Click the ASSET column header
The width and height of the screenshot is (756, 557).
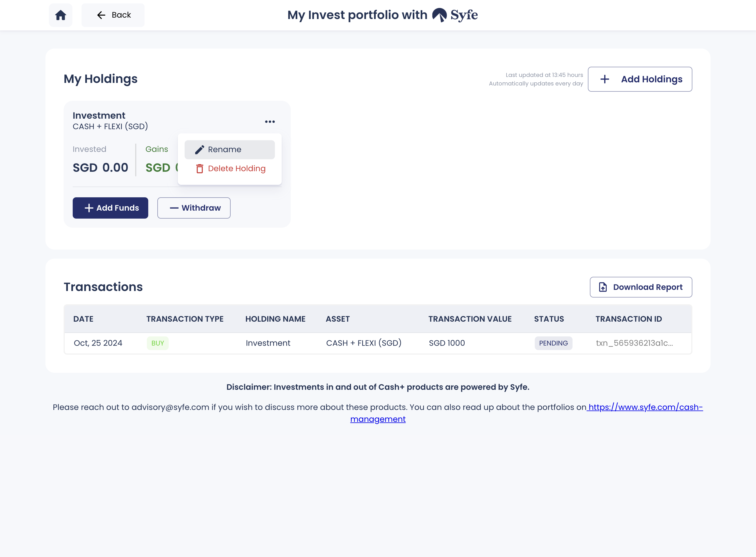(x=338, y=319)
